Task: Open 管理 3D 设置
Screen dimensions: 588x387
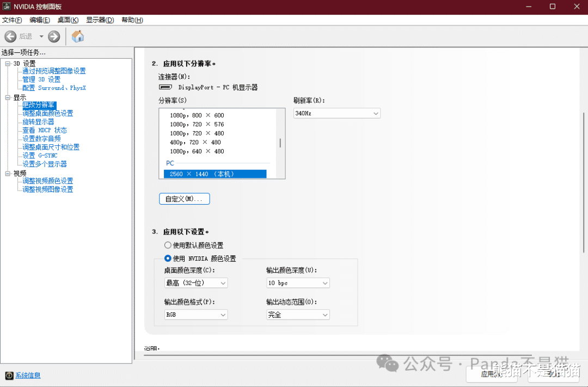Action: coord(41,79)
